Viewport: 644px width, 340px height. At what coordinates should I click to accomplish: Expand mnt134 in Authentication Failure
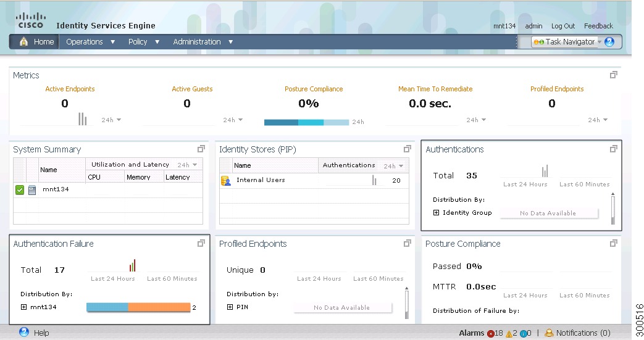[24, 307]
